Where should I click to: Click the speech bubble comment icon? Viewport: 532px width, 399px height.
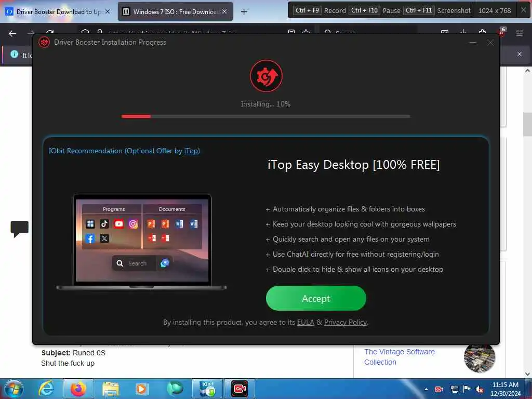click(19, 229)
